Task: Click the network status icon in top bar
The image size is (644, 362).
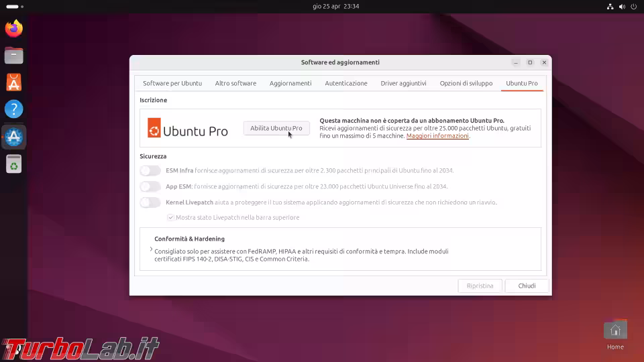Action: point(610,7)
